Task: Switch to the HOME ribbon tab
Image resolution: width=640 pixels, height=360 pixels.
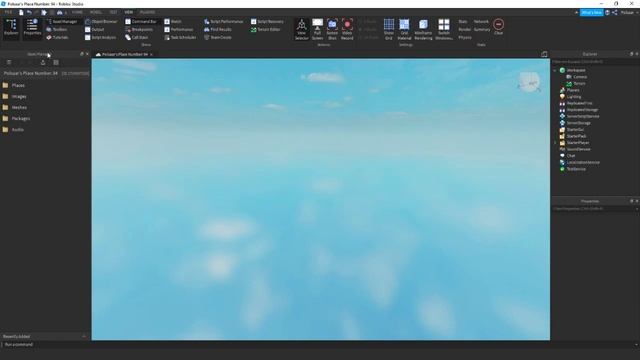Action: click(77, 12)
